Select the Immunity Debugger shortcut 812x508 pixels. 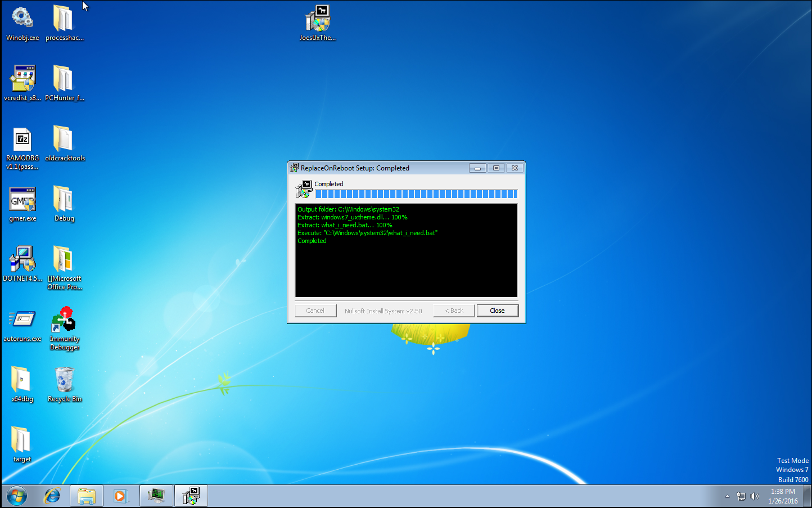point(64,329)
